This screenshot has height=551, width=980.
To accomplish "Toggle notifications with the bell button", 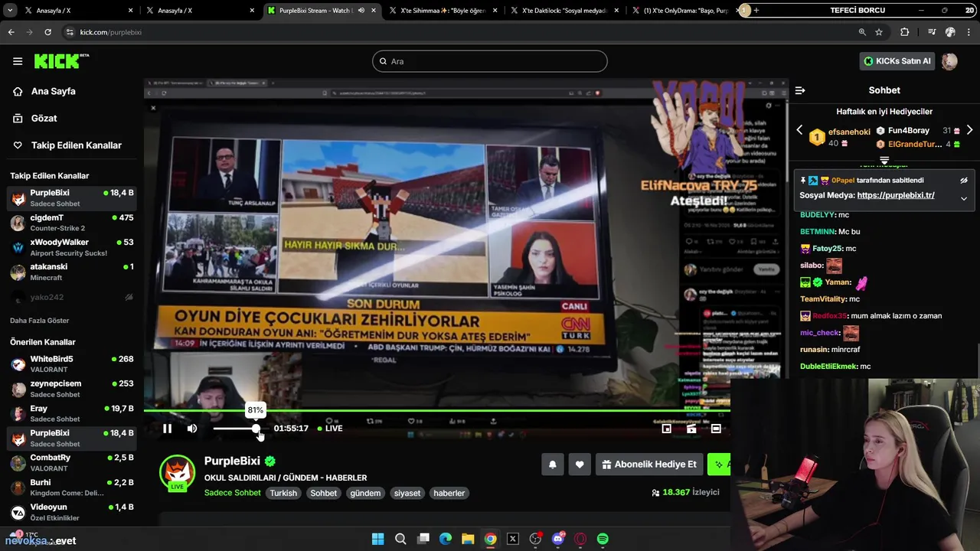I will (552, 465).
